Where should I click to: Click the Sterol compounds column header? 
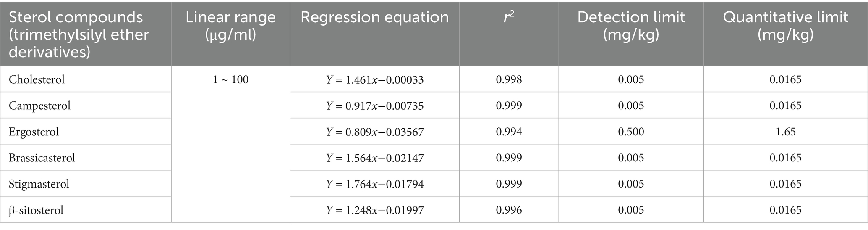(x=86, y=34)
